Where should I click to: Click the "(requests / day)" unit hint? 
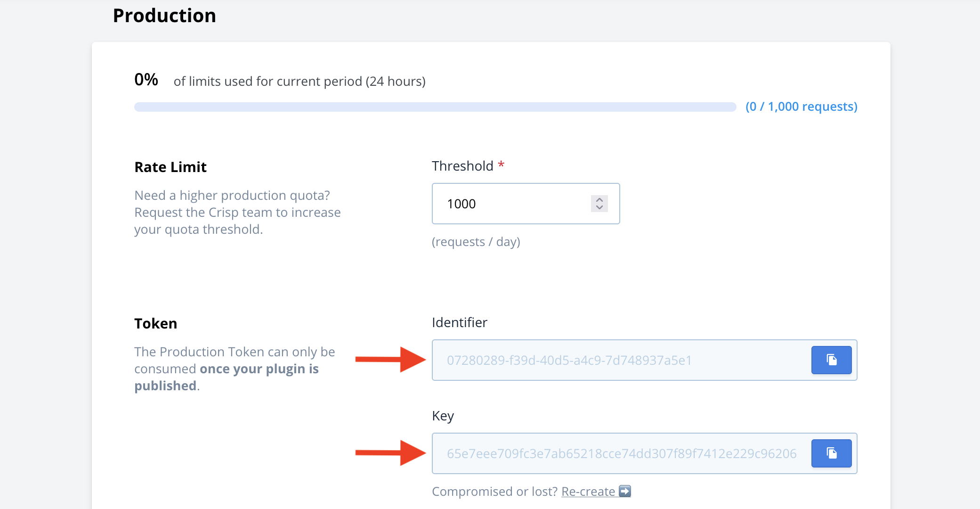(x=476, y=242)
